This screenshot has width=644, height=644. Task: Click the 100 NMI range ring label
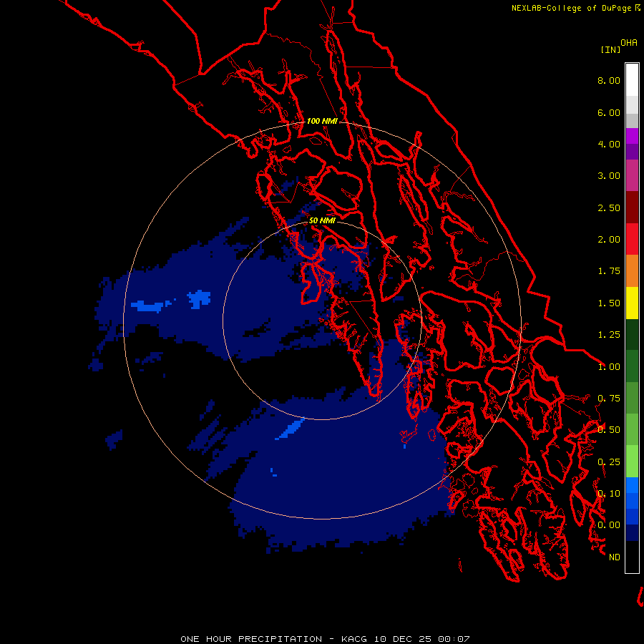click(323, 121)
